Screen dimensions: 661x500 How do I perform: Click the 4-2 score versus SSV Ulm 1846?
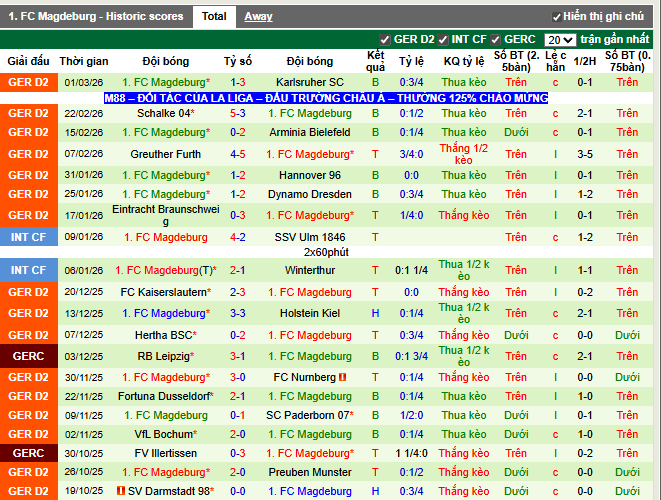click(x=238, y=237)
